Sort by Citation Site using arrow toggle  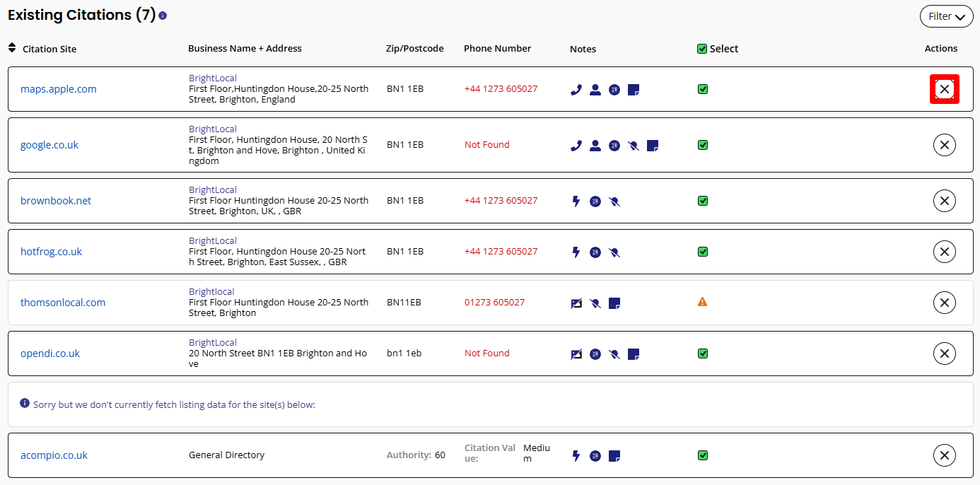point(11,48)
